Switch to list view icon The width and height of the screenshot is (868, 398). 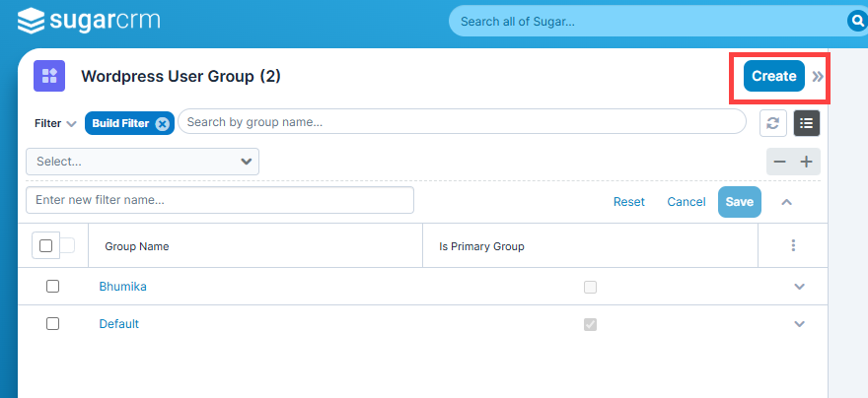pos(807,123)
